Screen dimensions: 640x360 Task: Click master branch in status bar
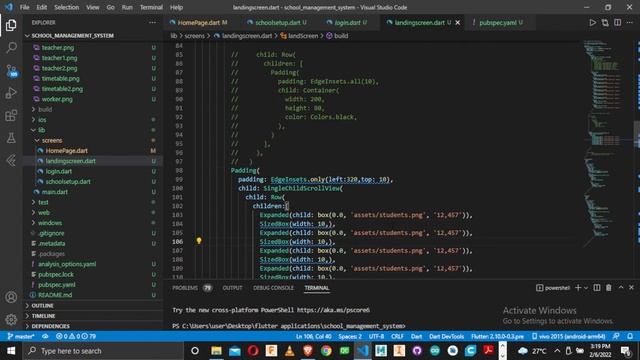coord(20,336)
